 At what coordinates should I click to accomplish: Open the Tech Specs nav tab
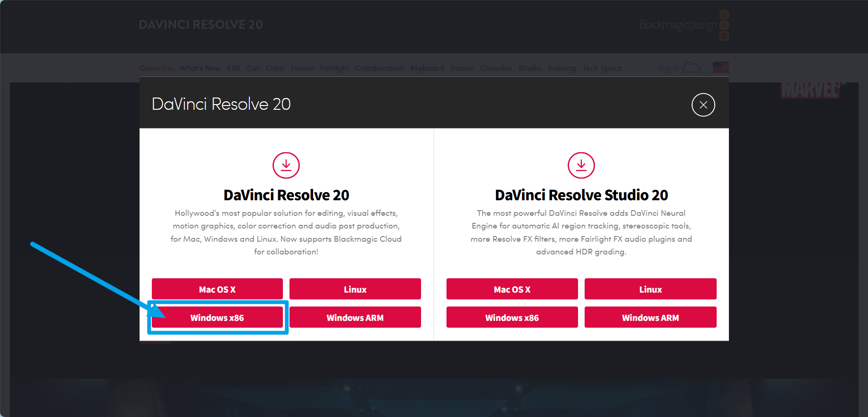602,68
